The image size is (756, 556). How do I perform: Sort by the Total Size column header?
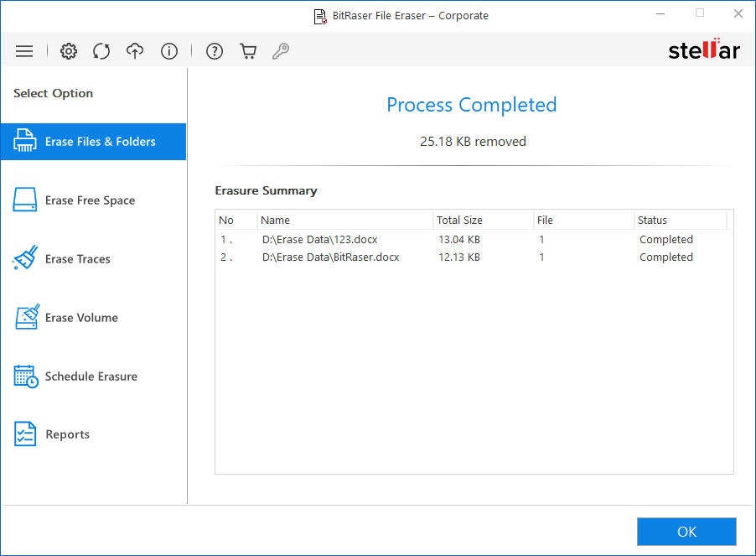tap(484, 221)
